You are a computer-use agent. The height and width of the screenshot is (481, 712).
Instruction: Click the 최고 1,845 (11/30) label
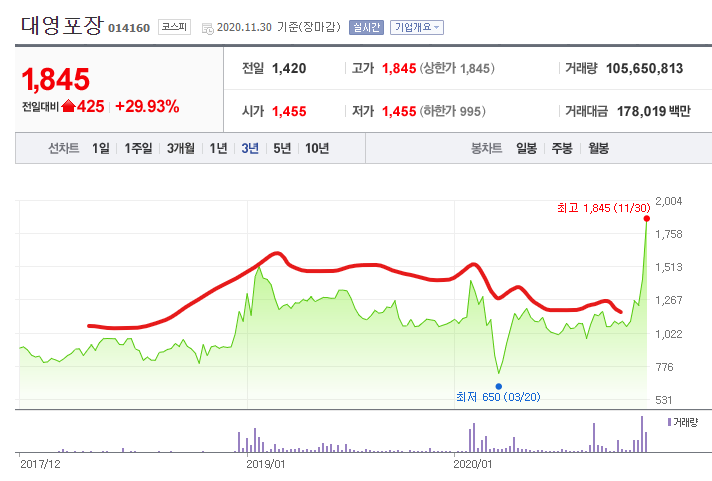(x=603, y=208)
